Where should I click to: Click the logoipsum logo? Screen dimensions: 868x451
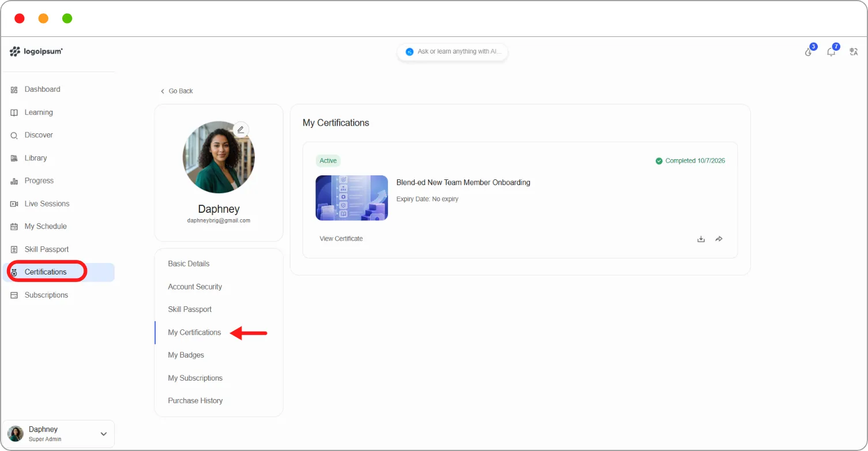[36, 52]
